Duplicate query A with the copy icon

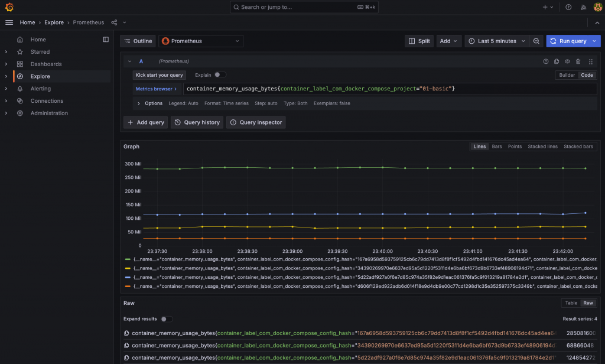tap(556, 61)
